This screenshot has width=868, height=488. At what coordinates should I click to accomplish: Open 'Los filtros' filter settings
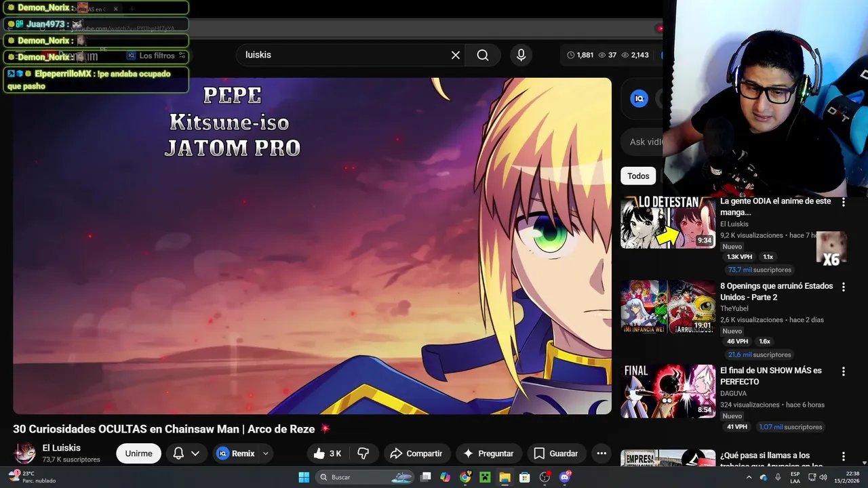(157, 56)
